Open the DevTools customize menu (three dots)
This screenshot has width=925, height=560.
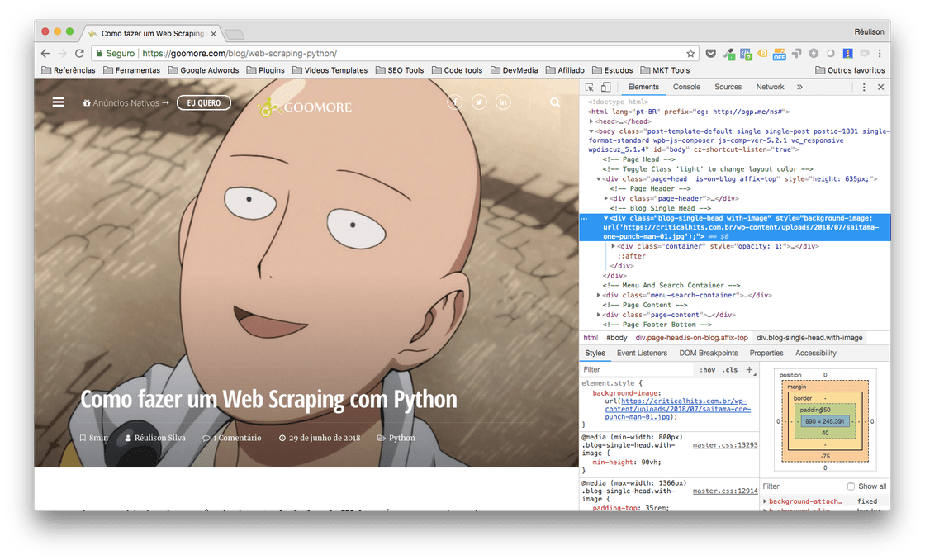(x=864, y=87)
